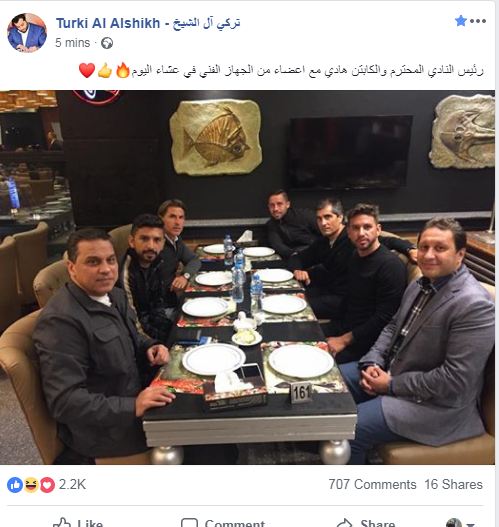
Task: Click the Haha reaction icon
Action: [x=31, y=485]
